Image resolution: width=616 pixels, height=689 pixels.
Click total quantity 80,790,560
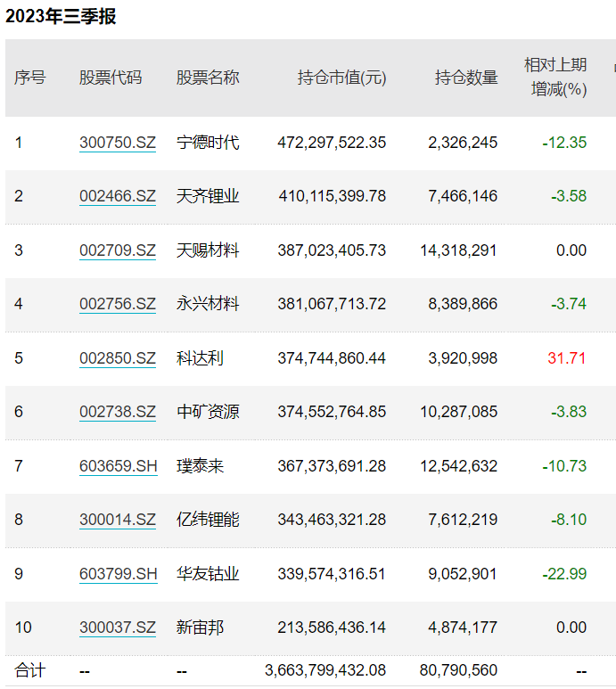coord(459,670)
